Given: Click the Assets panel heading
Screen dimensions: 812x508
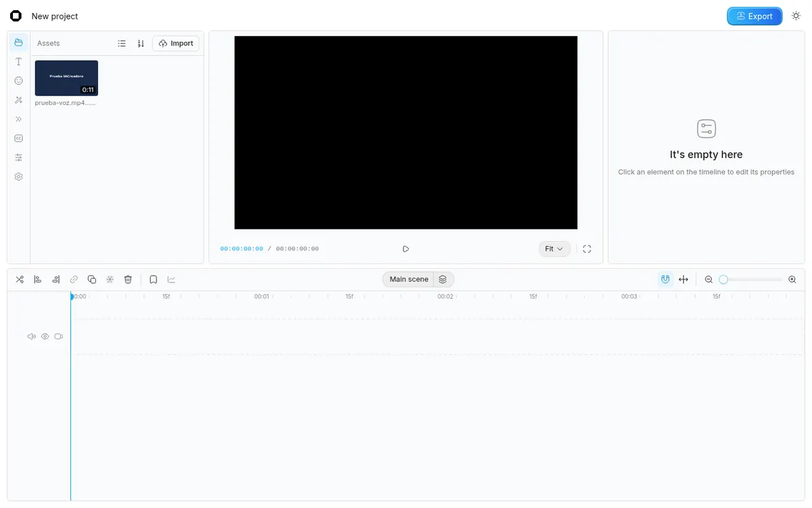Looking at the screenshot, I should [x=49, y=43].
